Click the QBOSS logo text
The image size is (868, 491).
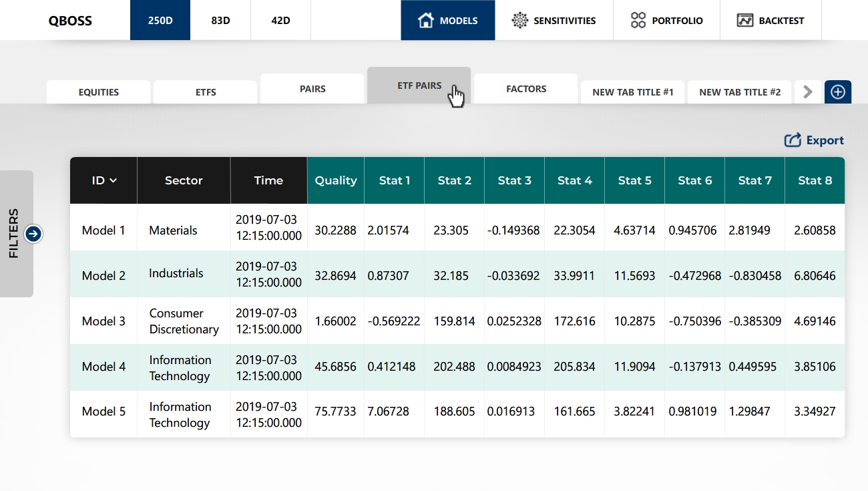(70, 21)
